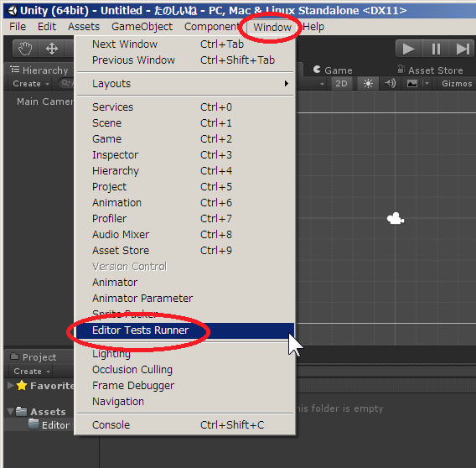476x468 pixels.
Task: Collapse the Assets folder arrow
Action: tap(10, 412)
